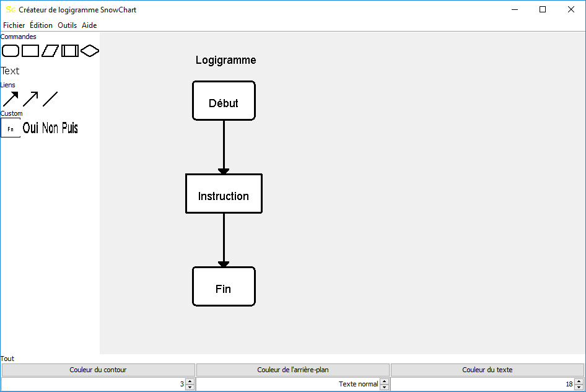
Task: Decrease the text size value of 18
Action: coord(579,388)
